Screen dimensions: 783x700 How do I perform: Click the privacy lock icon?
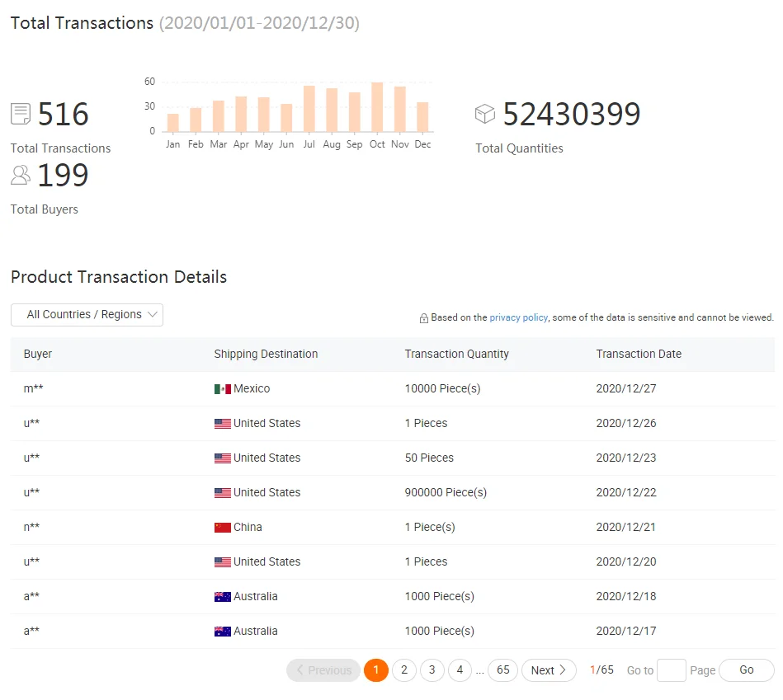point(424,318)
